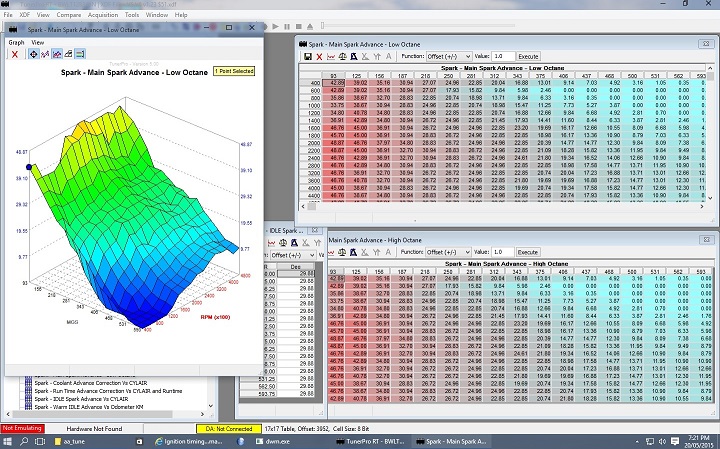Click the greyed Y-axis icon in Low Octane table toolbar
Viewport: 720px width, 449px height.
[377, 56]
